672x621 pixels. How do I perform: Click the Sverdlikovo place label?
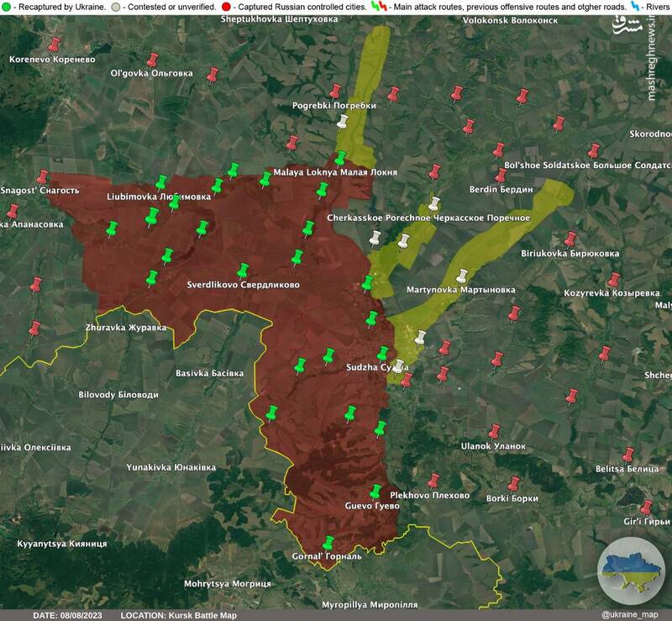tap(243, 285)
